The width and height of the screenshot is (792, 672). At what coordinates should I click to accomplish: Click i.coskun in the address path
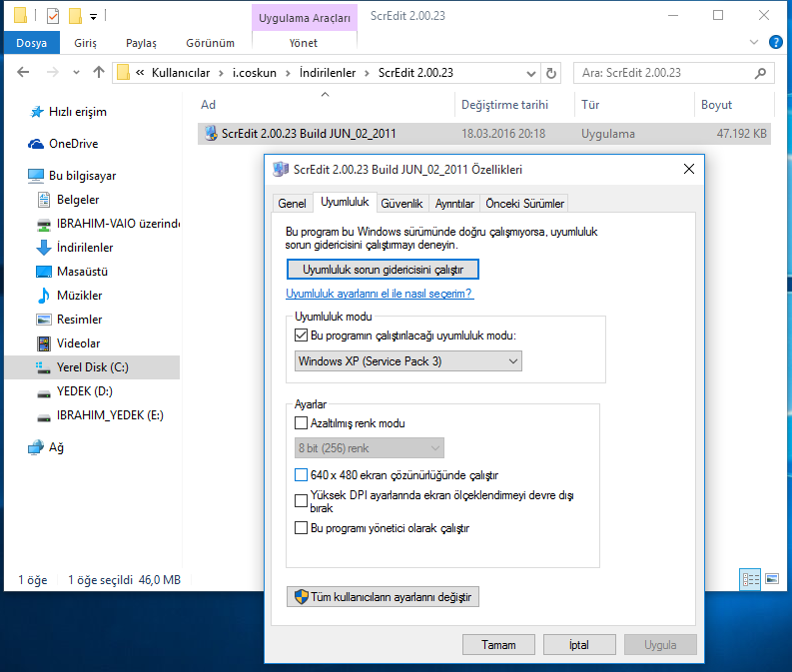click(x=254, y=73)
